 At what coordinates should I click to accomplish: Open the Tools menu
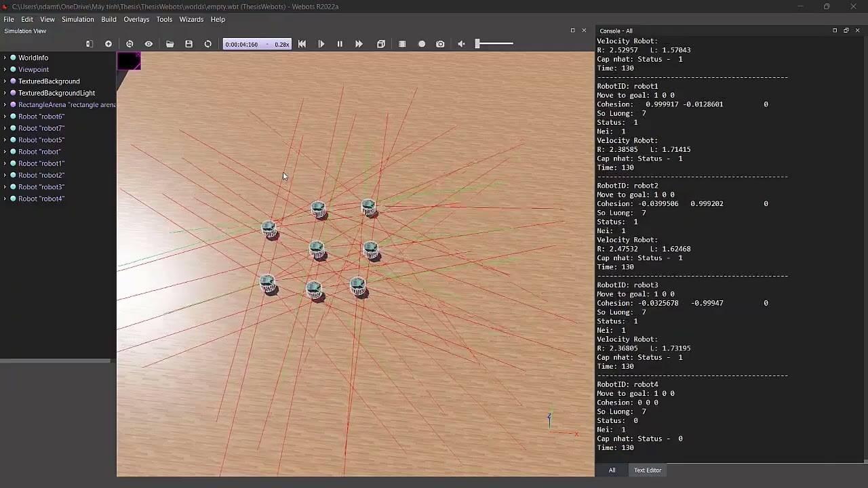[x=164, y=19]
